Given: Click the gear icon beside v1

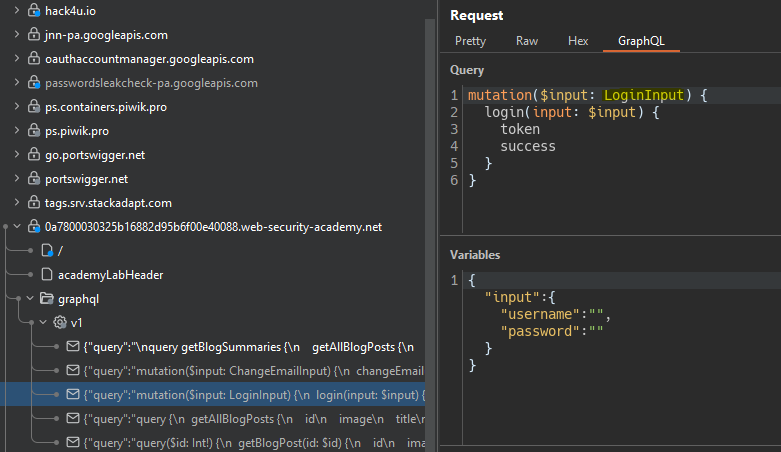Looking at the screenshot, I should coord(59,322).
